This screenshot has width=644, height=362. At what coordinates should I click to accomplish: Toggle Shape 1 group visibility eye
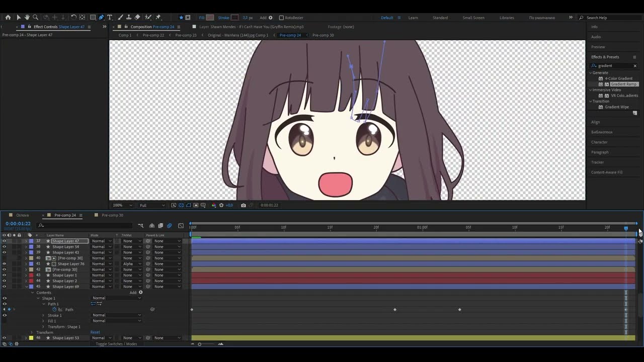click(5, 298)
